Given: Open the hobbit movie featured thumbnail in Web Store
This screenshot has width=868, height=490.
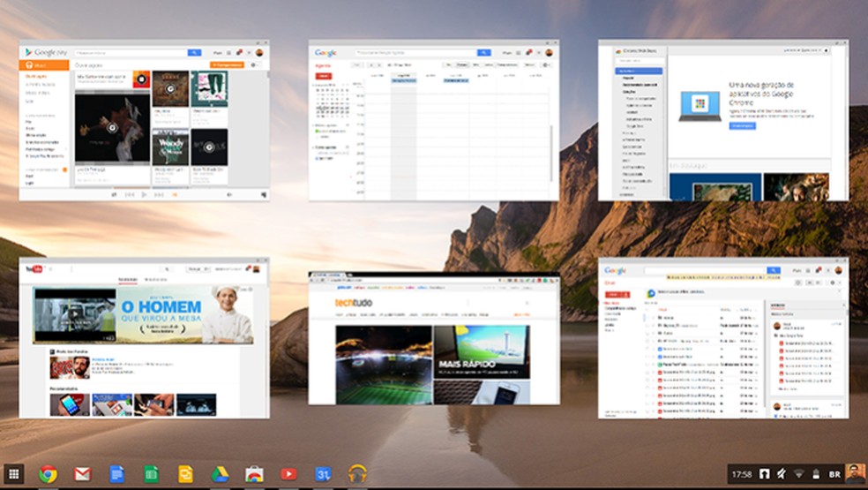Looking at the screenshot, I should click(796, 187).
